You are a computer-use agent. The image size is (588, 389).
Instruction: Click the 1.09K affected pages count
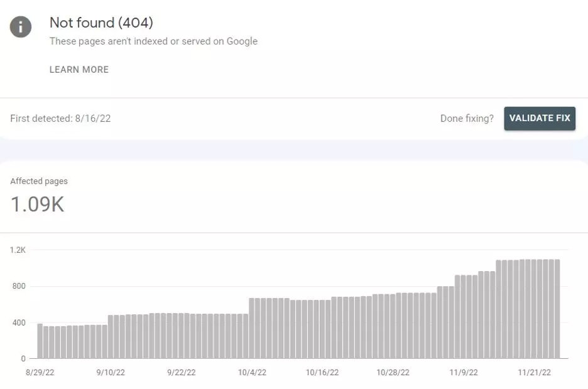tap(38, 205)
